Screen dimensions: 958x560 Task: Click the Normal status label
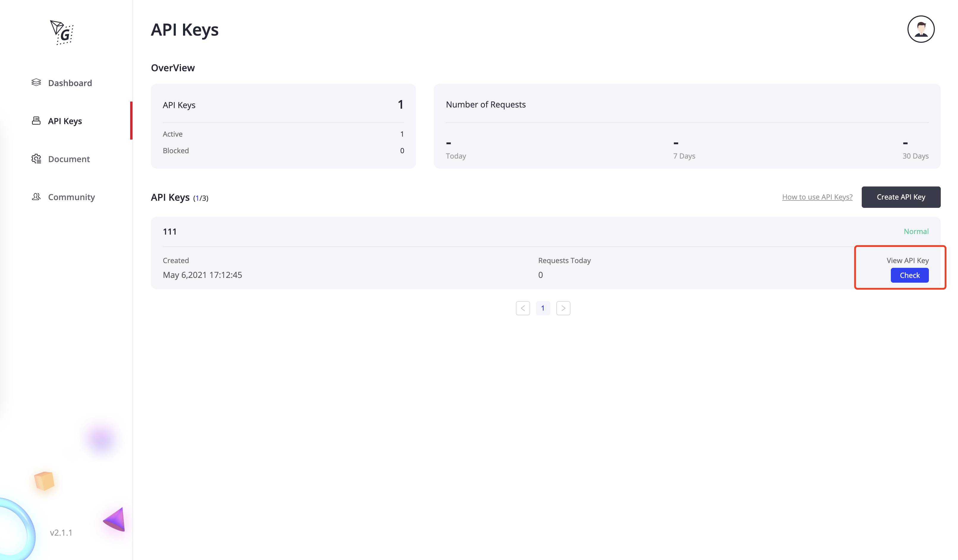coord(916,231)
